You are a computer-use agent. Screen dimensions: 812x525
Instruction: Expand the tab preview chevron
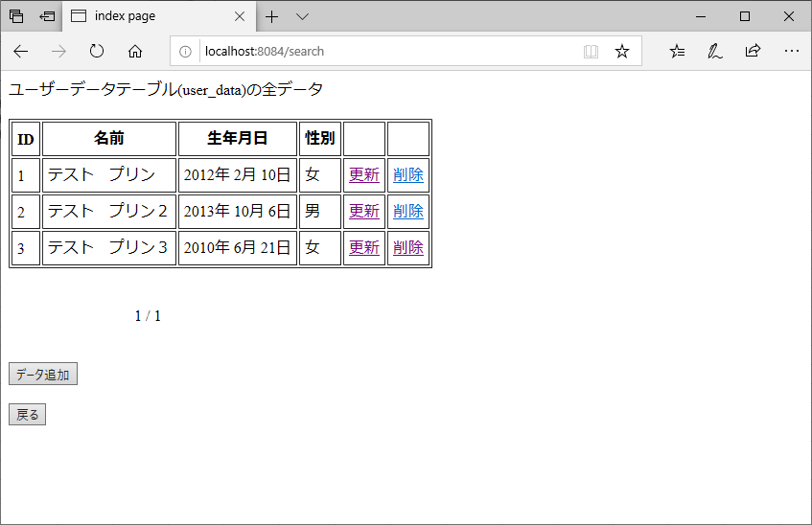point(302,16)
